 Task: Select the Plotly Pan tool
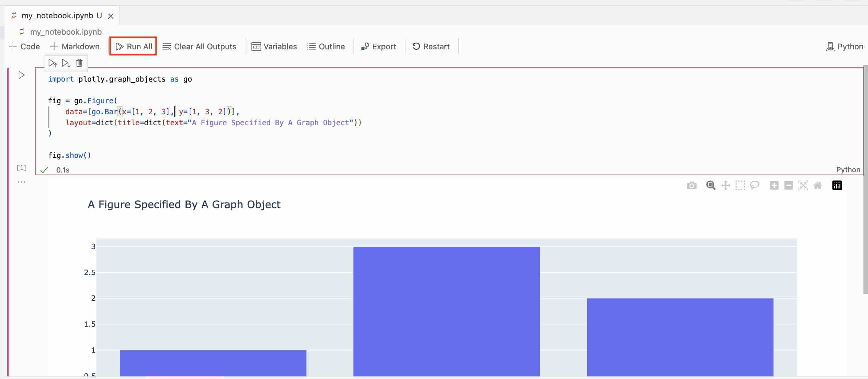(x=726, y=186)
